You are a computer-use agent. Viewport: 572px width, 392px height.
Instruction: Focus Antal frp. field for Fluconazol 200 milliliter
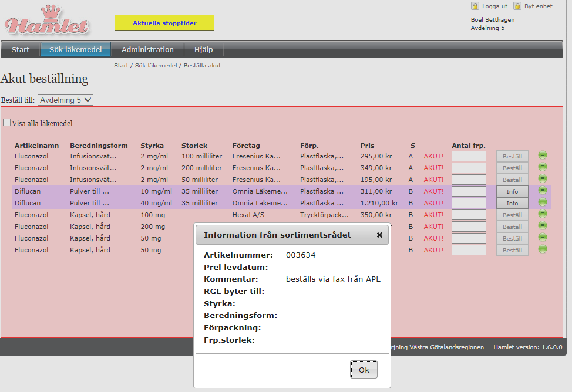point(469,168)
